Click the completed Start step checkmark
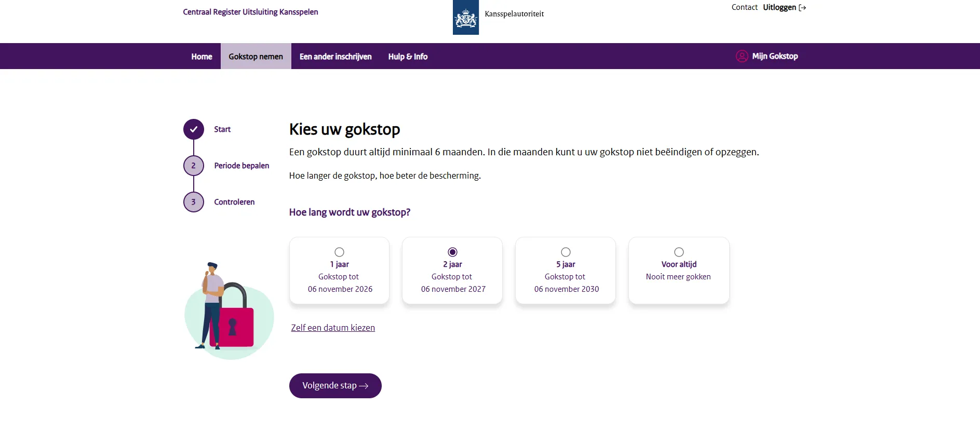 [x=193, y=129]
